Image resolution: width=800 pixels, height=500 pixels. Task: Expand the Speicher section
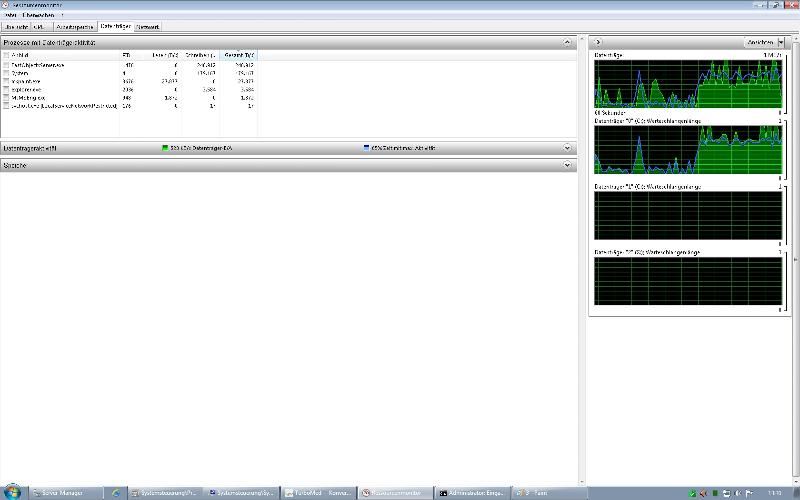click(x=567, y=165)
